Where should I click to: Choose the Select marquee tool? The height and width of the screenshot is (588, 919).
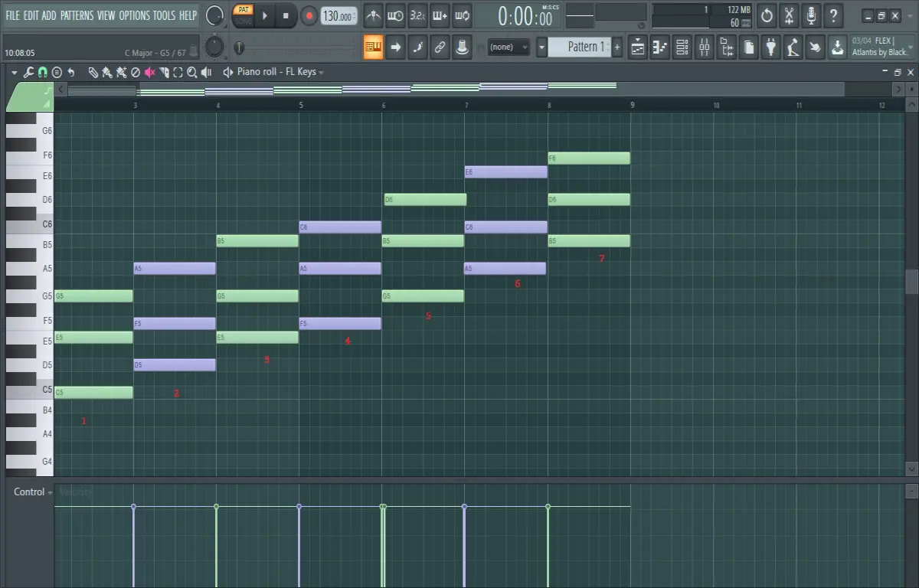pyautogui.click(x=178, y=72)
